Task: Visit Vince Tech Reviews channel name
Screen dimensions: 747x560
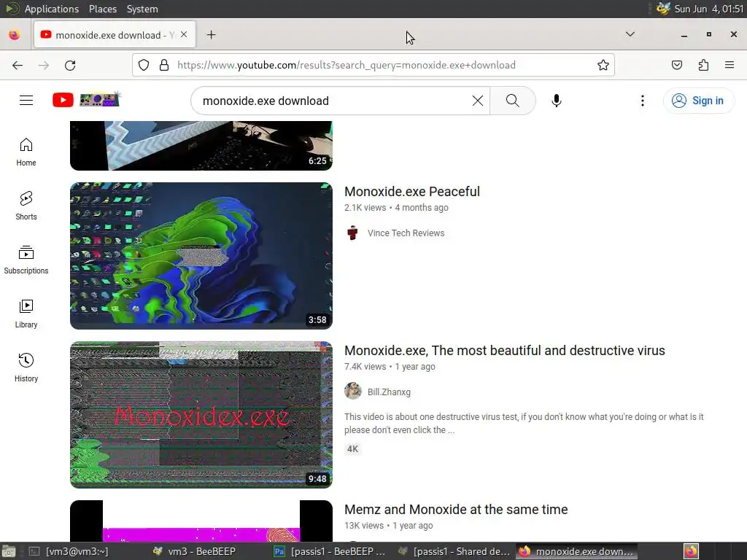Action: pyautogui.click(x=406, y=233)
